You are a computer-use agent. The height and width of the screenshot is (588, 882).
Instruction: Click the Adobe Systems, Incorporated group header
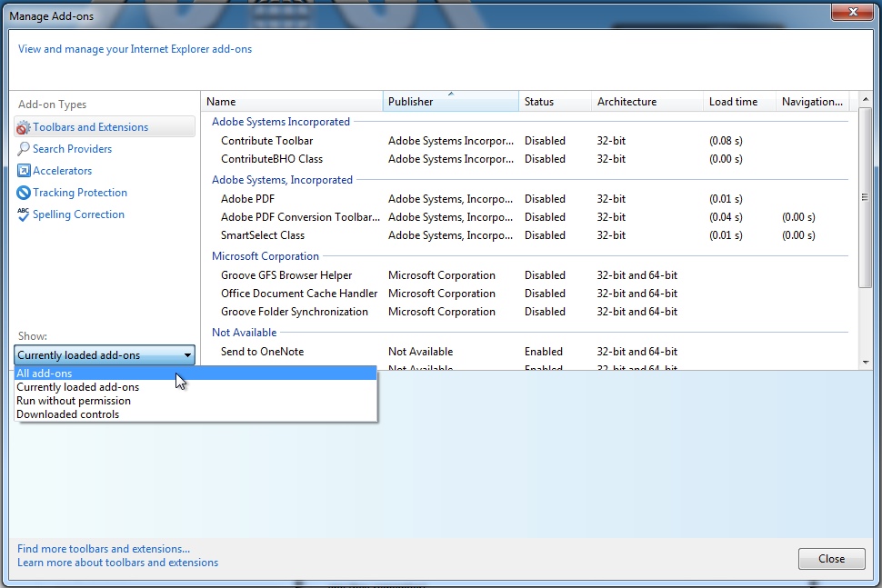tap(282, 180)
